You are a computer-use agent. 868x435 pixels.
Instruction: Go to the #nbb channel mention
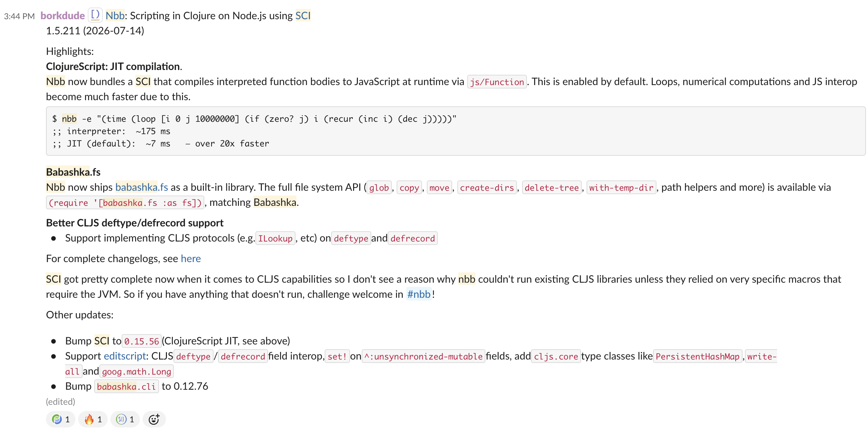pyautogui.click(x=419, y=294)
